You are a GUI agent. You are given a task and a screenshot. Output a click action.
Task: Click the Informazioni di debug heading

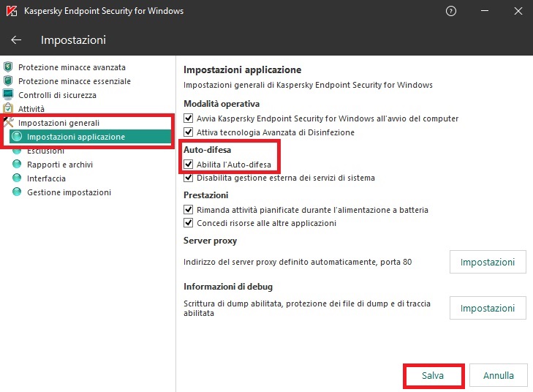click(228, 287)
